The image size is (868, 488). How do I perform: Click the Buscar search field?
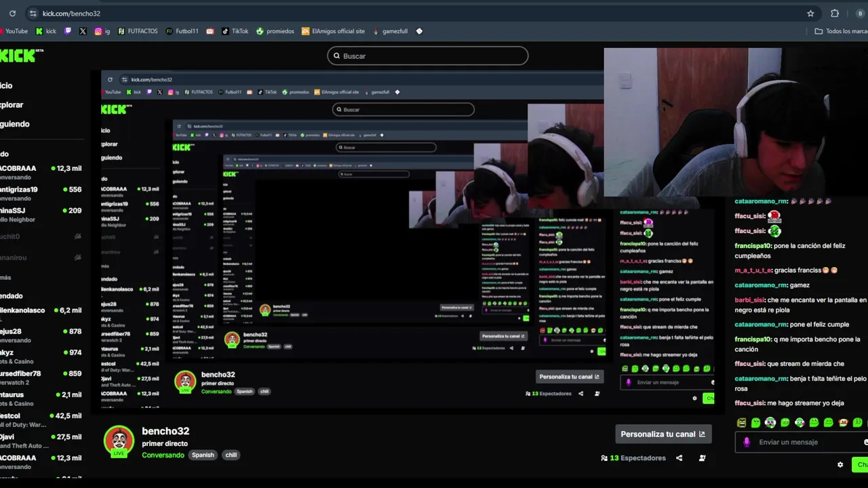tap(428, 56)
